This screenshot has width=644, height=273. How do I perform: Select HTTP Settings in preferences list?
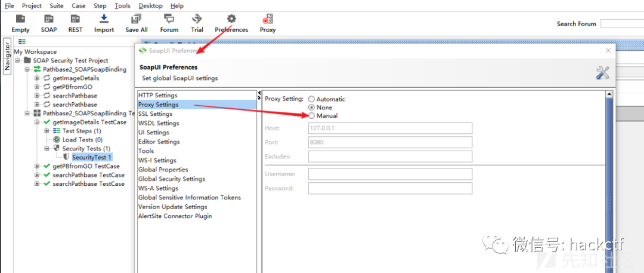pyautogui.click(x=197, y=96)
